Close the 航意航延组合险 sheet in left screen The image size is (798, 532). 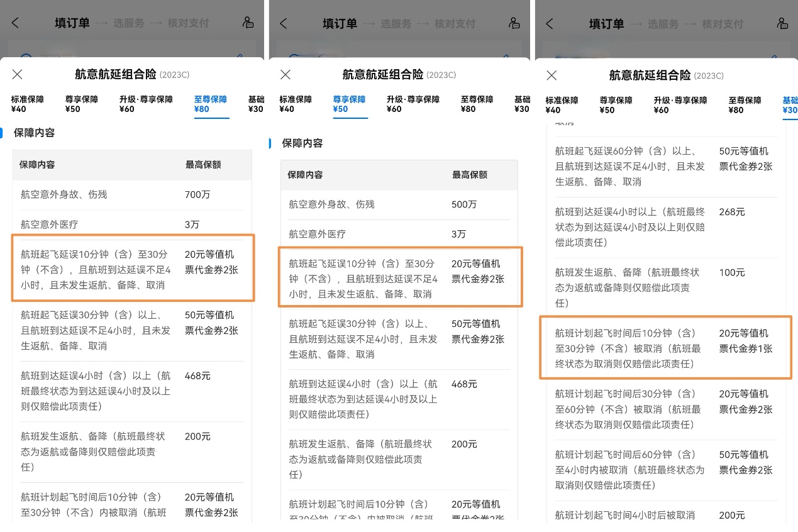(x=18, y=75)
